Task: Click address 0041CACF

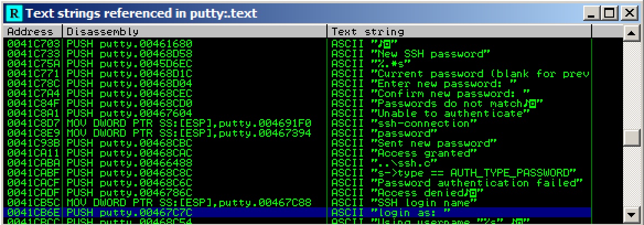Action: [x=34, y=183]
